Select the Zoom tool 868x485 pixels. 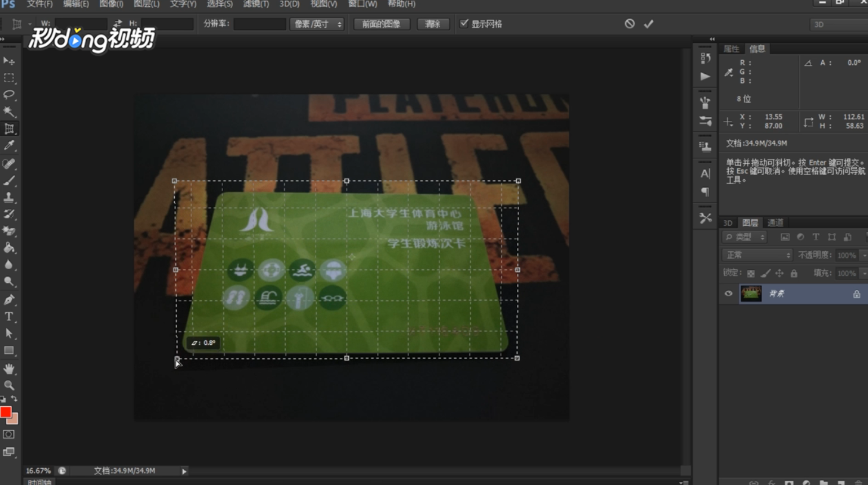[x=9, y=386]
